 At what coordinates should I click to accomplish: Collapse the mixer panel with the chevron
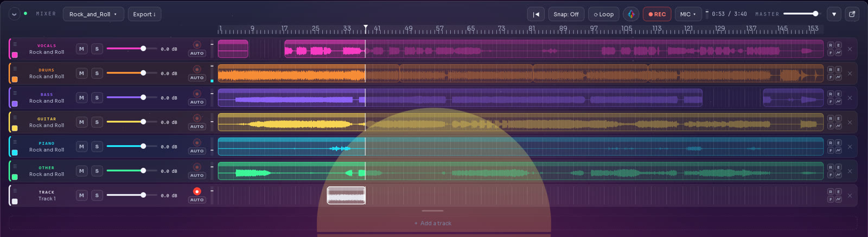click(x=14, y=14)
